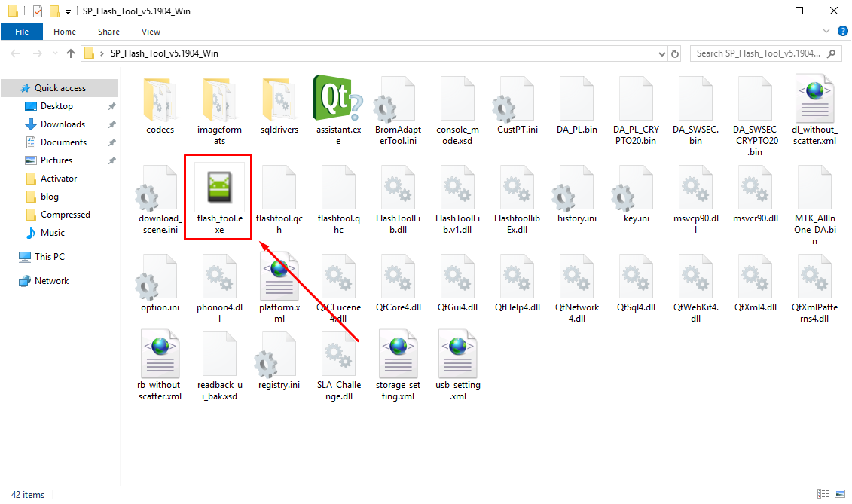Open Quick access in navigation pane
The height and width of the screenshot is (504, 852).
click(60, 88)
